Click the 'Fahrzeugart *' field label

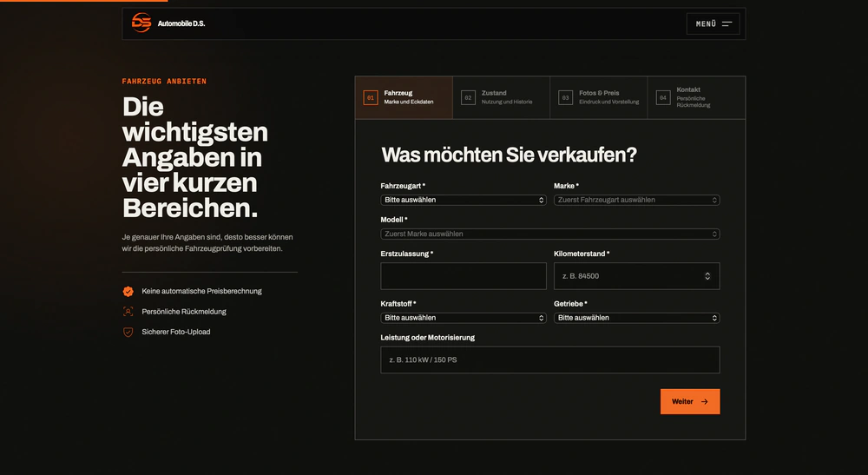coord(403,186)
